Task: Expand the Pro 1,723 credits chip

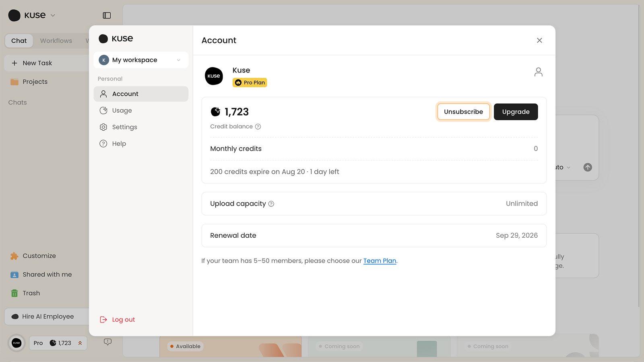Action: (58, 343)
